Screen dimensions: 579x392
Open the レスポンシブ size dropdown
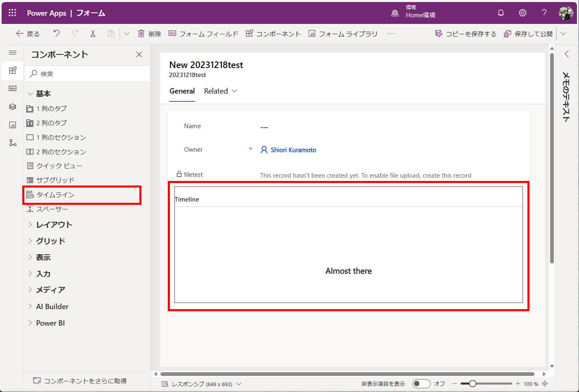point(201,384)
